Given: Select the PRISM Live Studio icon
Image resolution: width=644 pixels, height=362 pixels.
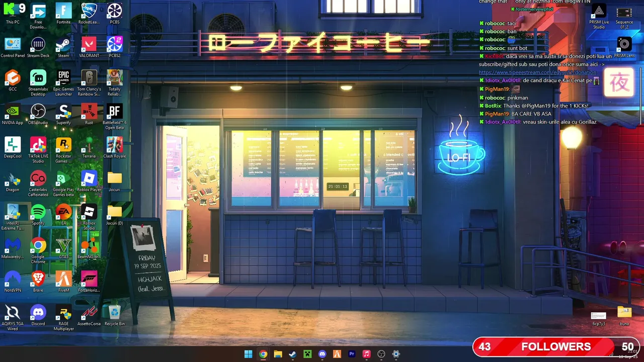Looking at the screenshot, I should coord(599,17).
